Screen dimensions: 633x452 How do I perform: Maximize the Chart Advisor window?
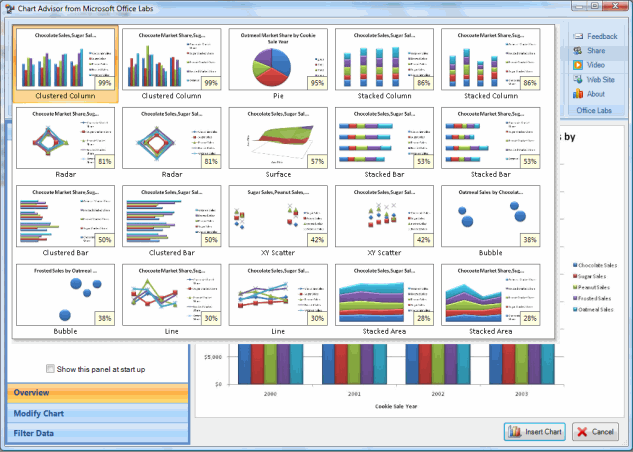point(595,6)
